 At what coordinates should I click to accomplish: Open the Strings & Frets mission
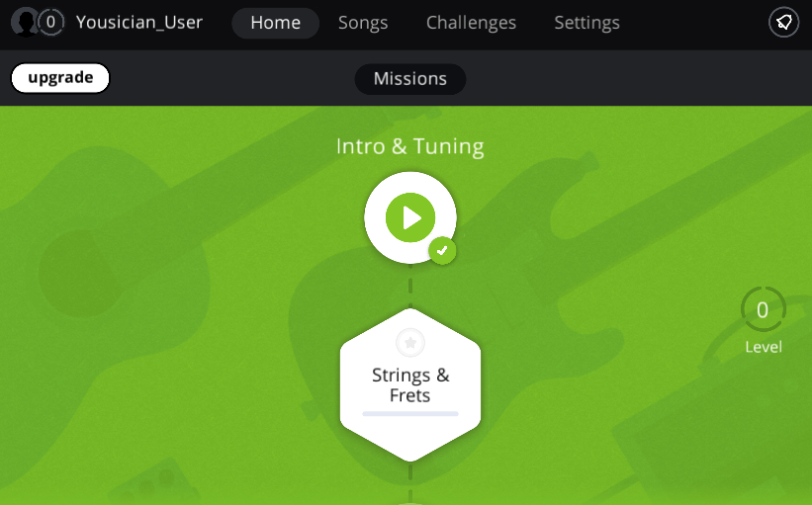pos(409,384)
